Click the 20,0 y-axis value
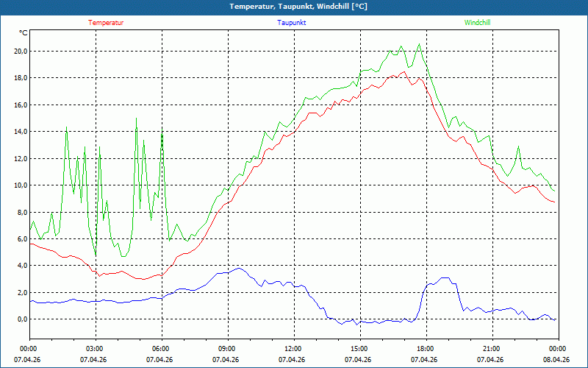Image resolution: width=588 pixels, height=368 pixels. [x=21, y=51]
